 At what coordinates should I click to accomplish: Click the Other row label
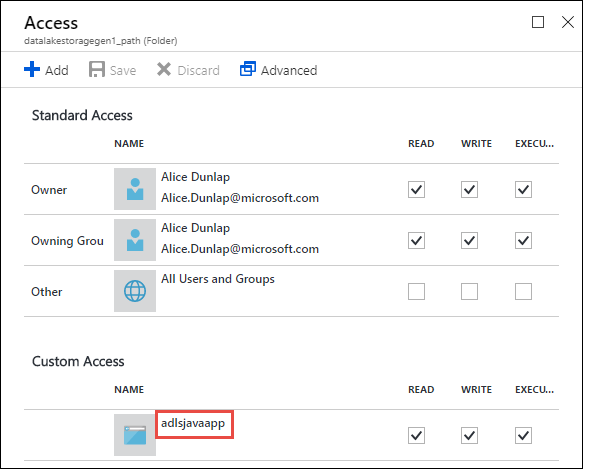tap(47, 292)
